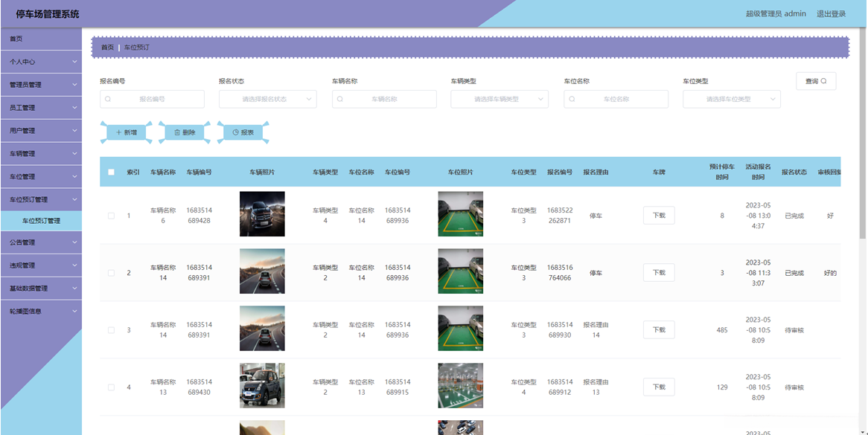
Task: Click 车位预订 in the breadcrumb
Action: pos(136,48)
